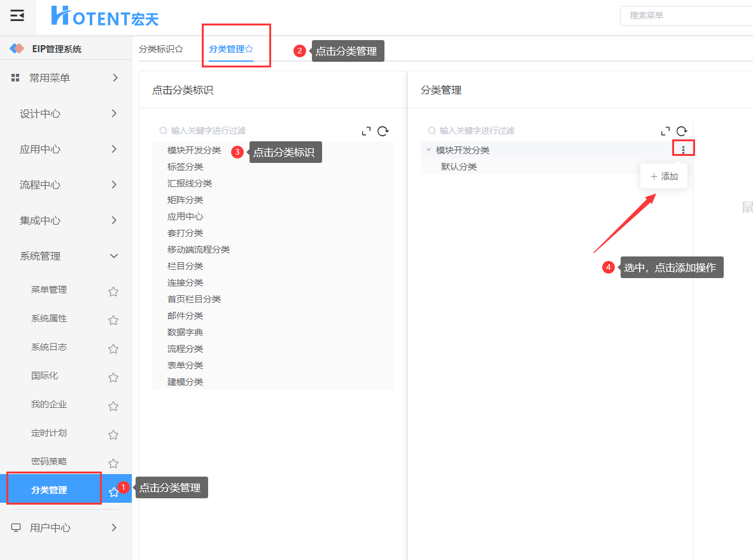Toggle star on 分类管理 sidebar item
The height and width of the screenshot is (560, 753).
tap(113, 493)
